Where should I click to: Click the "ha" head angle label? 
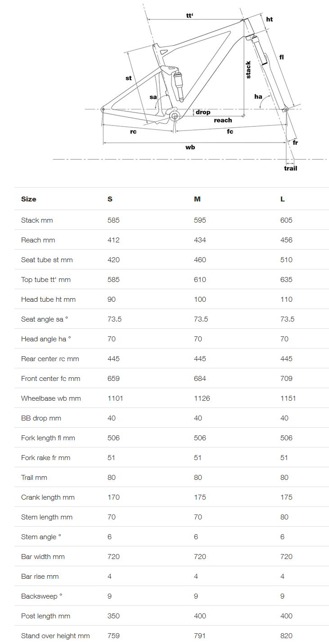(258, 97)
